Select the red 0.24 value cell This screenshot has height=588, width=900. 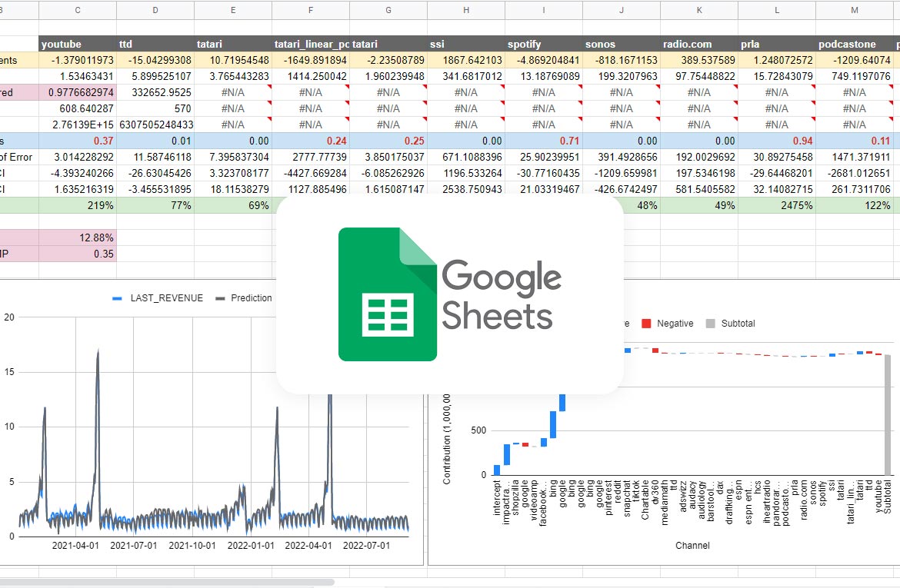click(311, 141)
